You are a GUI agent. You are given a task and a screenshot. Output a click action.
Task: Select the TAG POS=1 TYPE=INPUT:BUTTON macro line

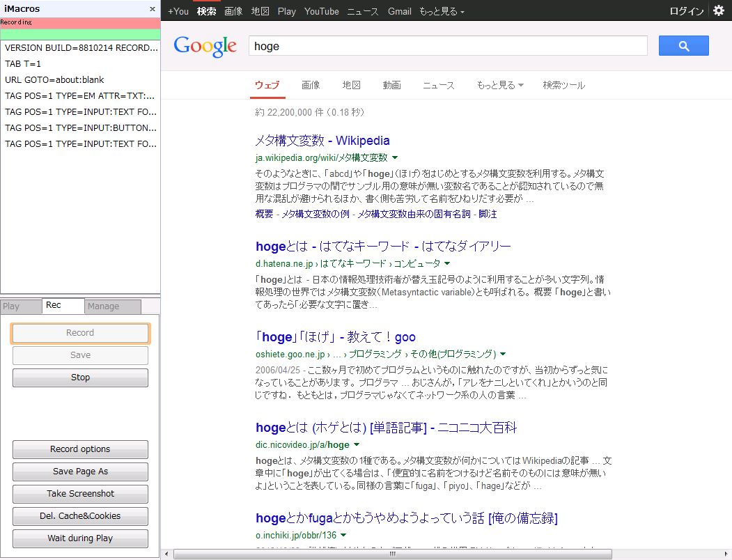click(x=80, y=127)
